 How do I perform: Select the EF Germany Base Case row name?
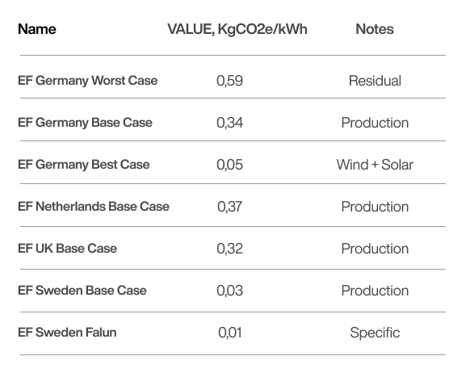pos(85,123)
